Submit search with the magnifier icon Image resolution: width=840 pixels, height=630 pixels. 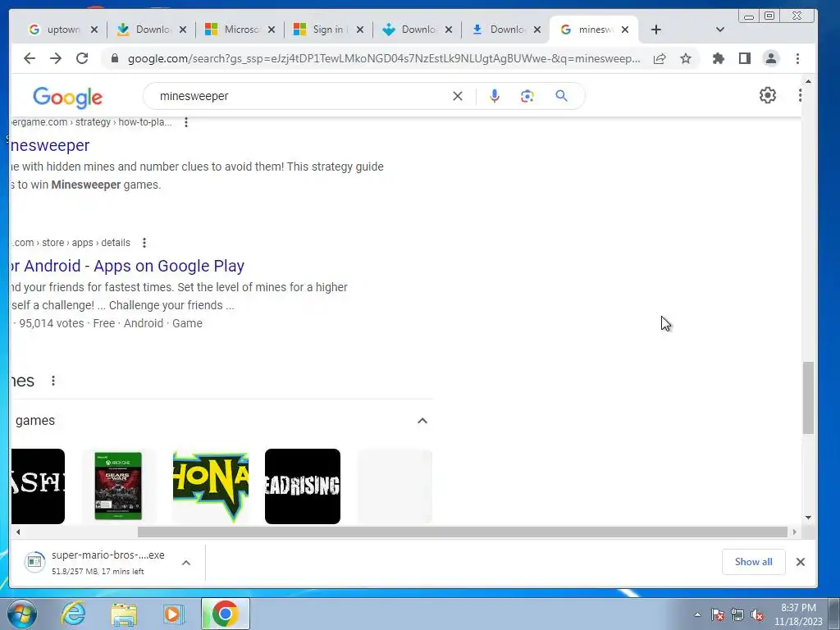click(x=561, y=96)
